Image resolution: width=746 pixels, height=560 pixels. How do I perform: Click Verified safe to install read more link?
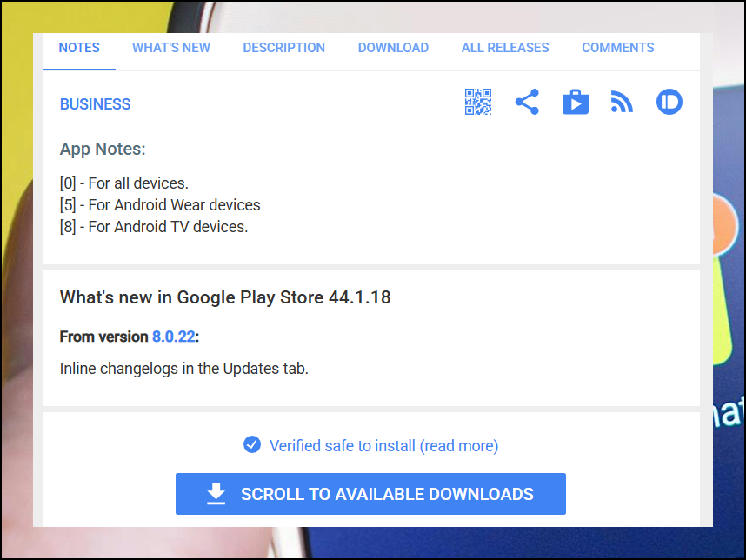click(x=384, y=446)
